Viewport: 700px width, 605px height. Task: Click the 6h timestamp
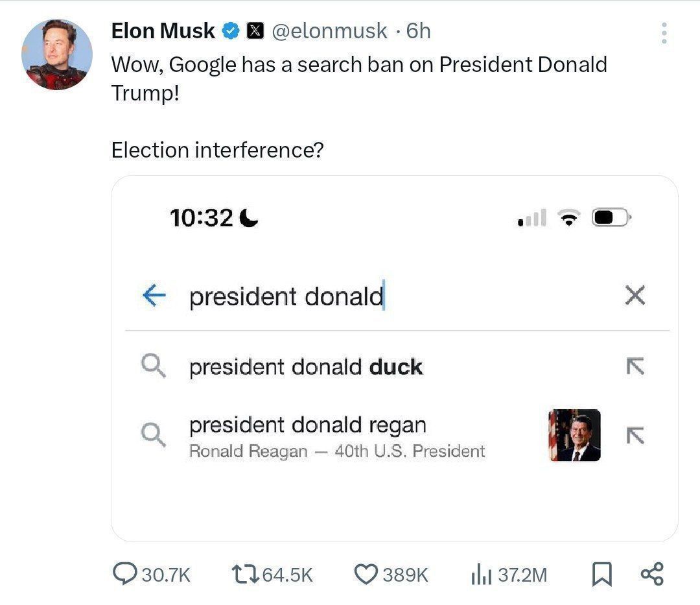coord(418,30)
